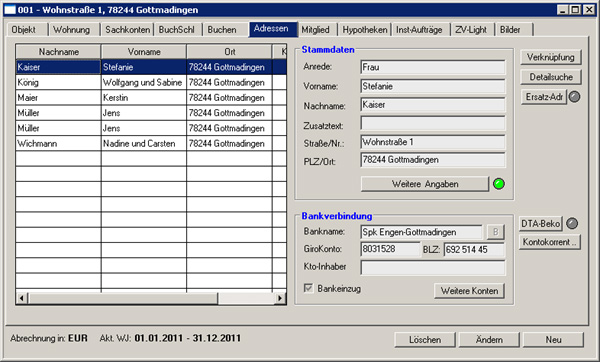Click the DTA-Beko button
This screenshot has height=362, width=600.
(541, 224)
